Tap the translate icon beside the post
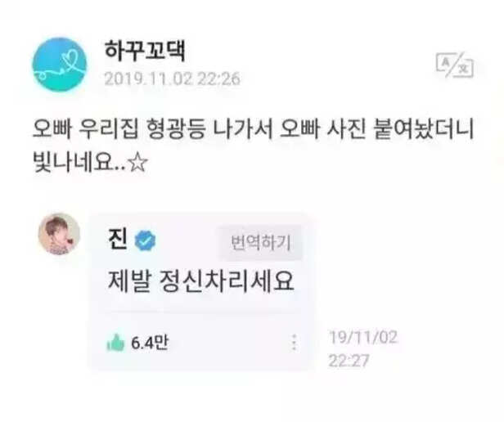This screenshot has width=504, height=422. pos(455,65)
